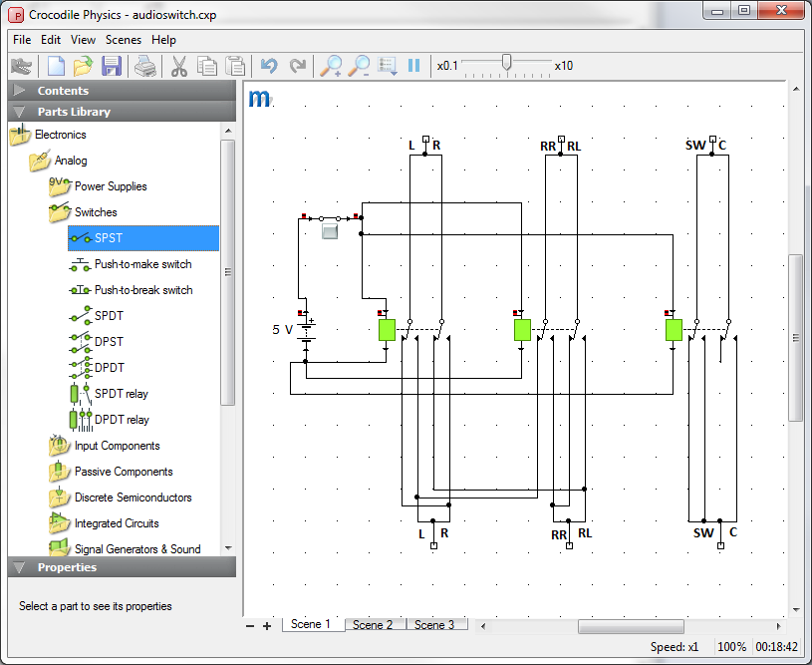
Task: Click the canvas horizontal scrollbar thumb
Action: 630,626
